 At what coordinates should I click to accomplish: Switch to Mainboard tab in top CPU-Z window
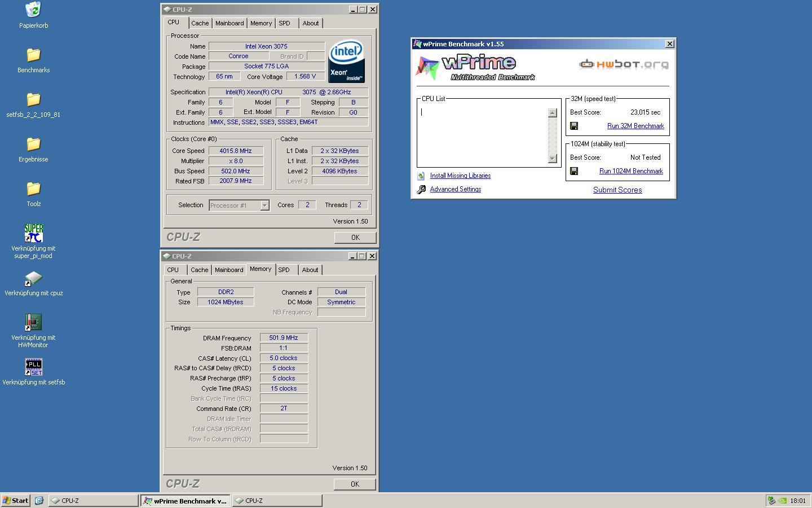click(x=230, y=23)
